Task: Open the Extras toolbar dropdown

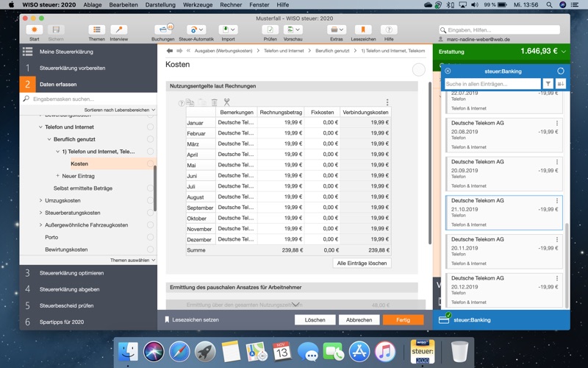Action: (x=337, y=29)
